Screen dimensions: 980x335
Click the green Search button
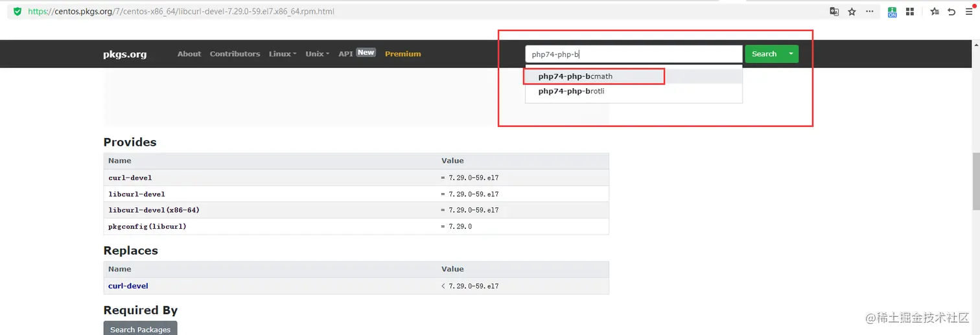(x=764, y=54)
